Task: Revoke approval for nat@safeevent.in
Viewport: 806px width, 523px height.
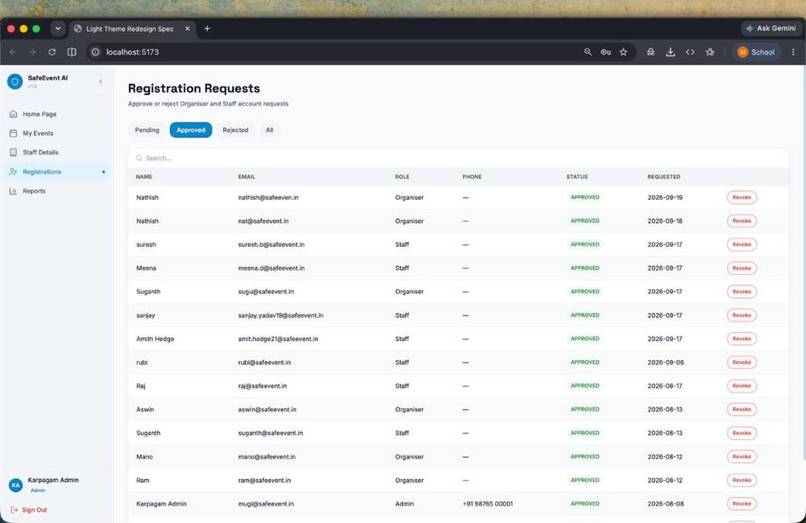Action: [x=742, y=221]
